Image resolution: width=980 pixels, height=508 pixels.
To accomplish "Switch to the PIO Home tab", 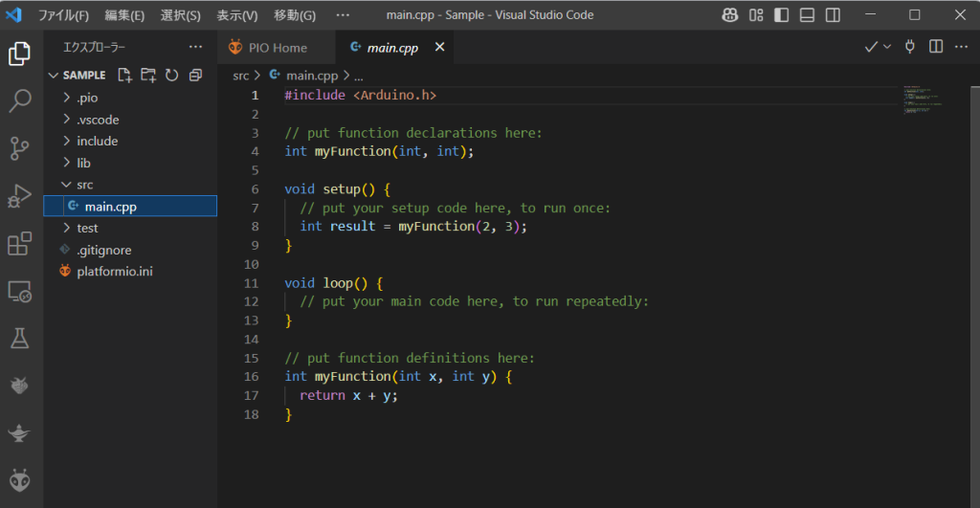I will [x=277, y=47].
